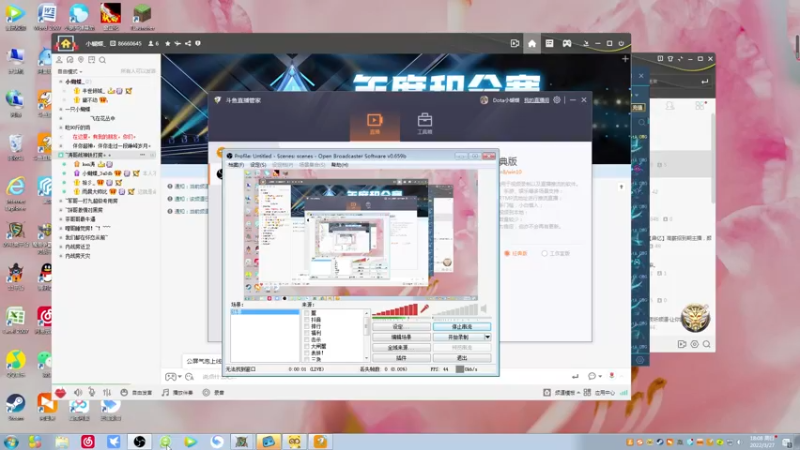The image size is (800, 450).
Task: Open the gamepad icon in YY top bar
Action: coord(567,44)
